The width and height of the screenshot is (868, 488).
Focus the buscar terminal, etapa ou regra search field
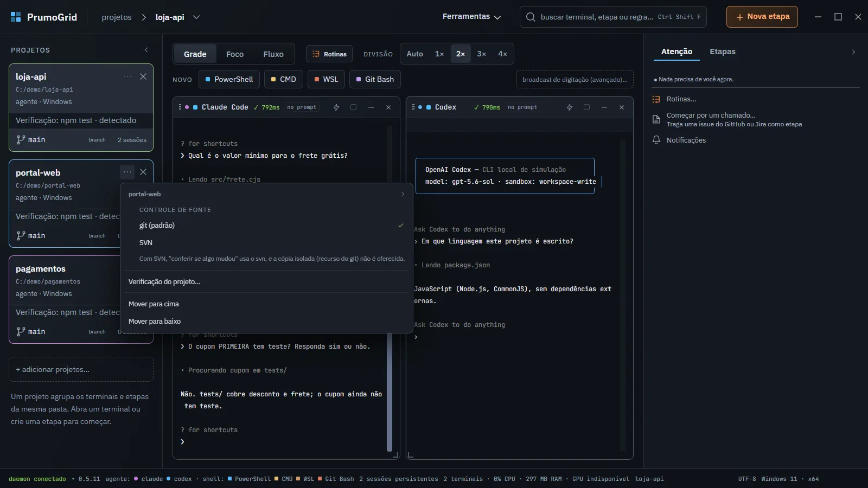click(613, 17)
